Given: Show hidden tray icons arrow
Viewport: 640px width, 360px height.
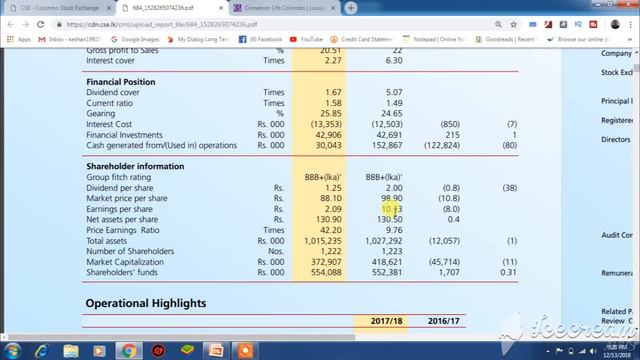Looking at the screenshot, I should coord(548,351).
